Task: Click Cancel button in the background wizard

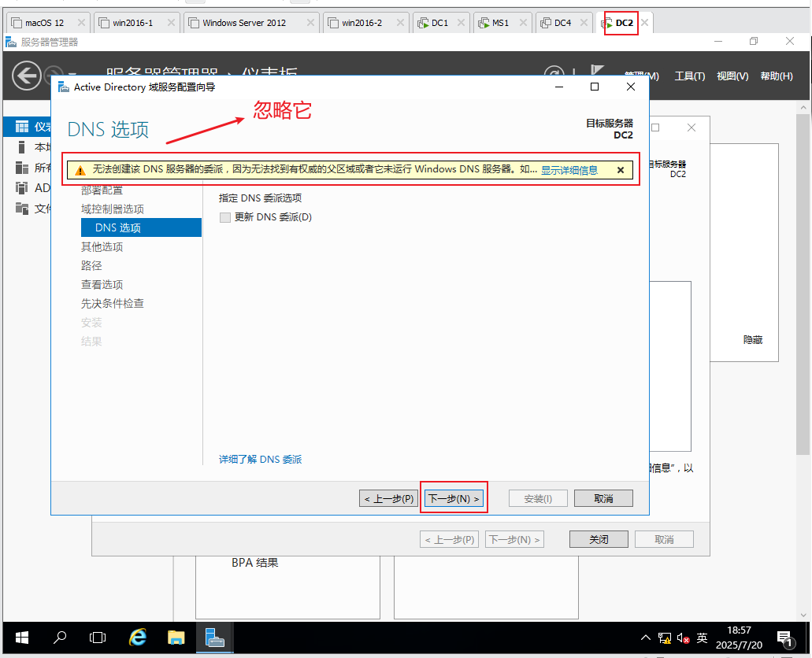Action: tap(664, 539)
